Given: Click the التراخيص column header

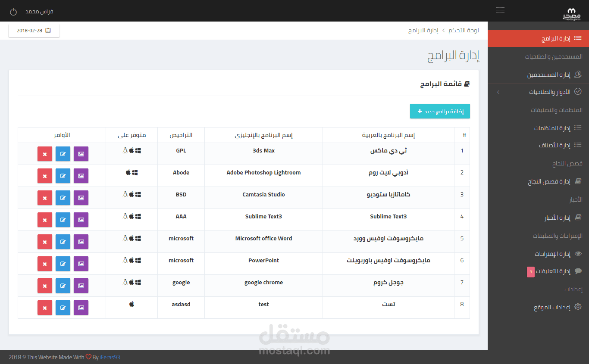Looking at the screenshot, I should 181,135.
